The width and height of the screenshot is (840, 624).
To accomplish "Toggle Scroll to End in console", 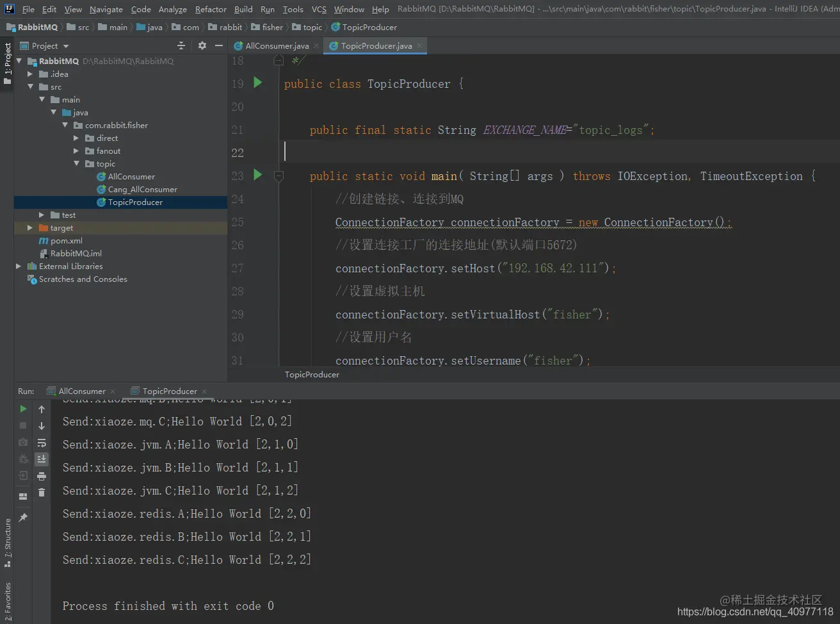I will click(42, 459).
